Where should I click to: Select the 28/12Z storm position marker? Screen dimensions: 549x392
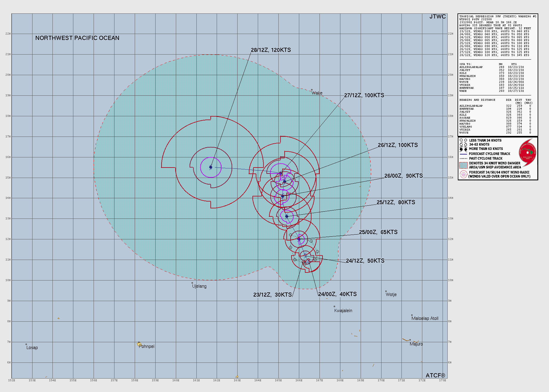[x=211, y=167]
